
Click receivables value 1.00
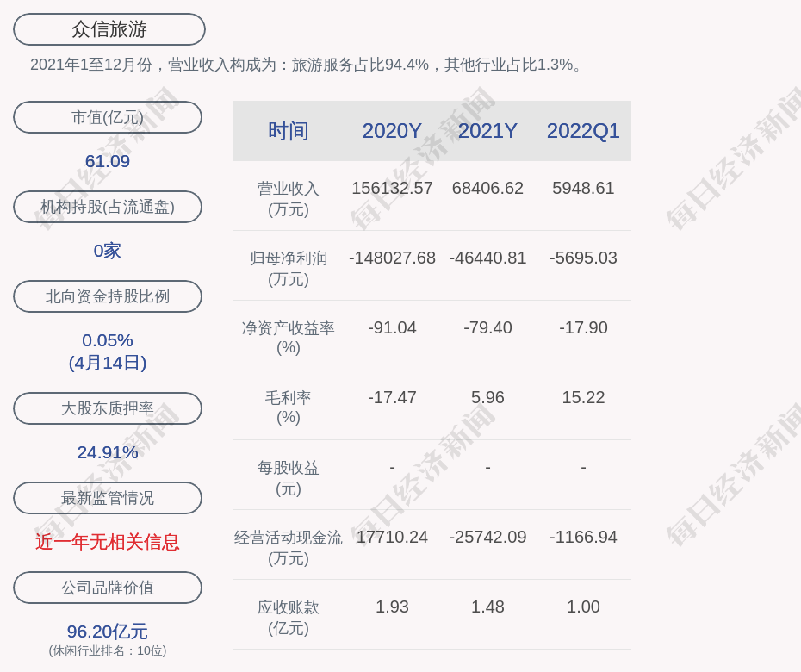tap(583, 607)
